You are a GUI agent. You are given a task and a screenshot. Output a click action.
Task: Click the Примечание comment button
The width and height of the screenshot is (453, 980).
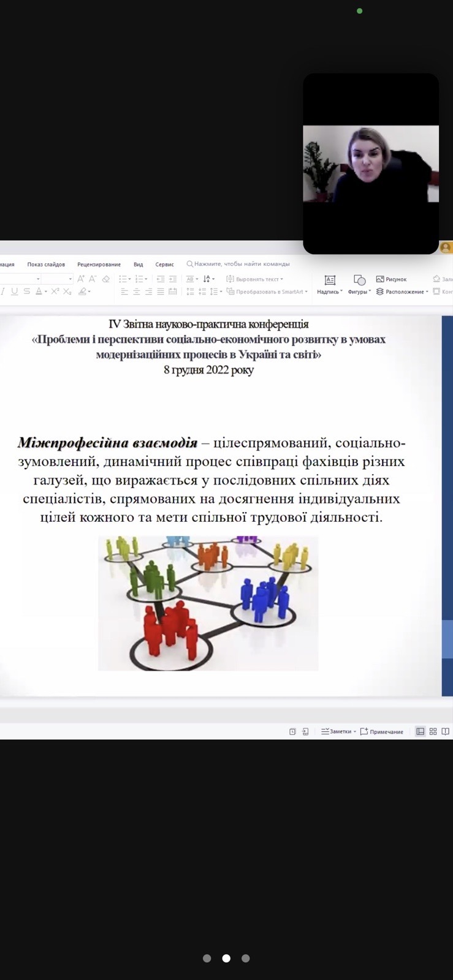click(381, 731)
